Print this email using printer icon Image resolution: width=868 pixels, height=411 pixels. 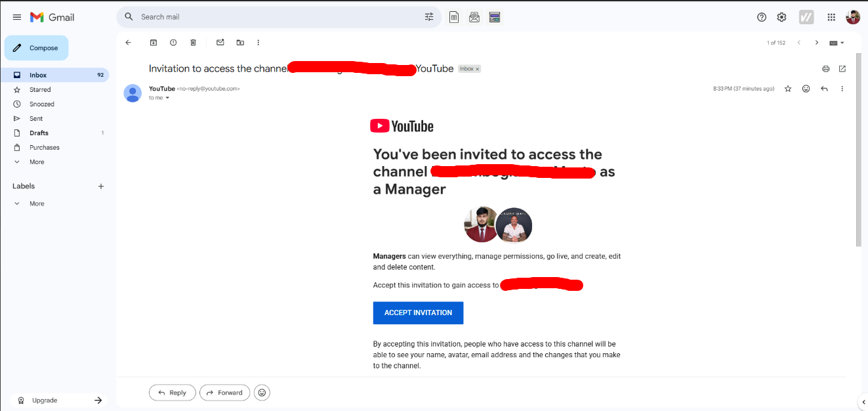(826, 69)
